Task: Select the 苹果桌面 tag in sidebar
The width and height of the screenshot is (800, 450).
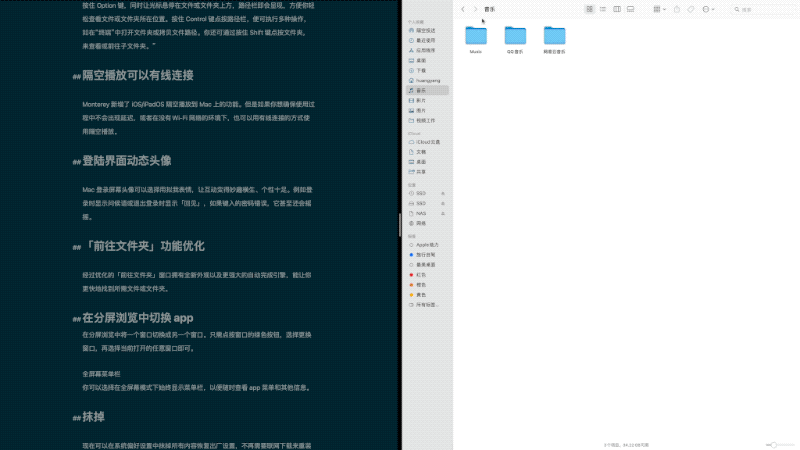Action: click(427, 265)
